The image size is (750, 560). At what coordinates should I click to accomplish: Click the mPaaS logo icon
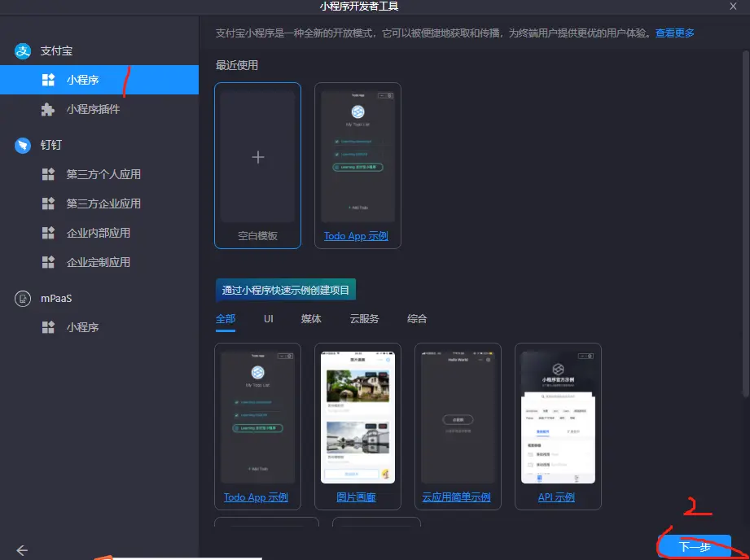click(23, 299)
